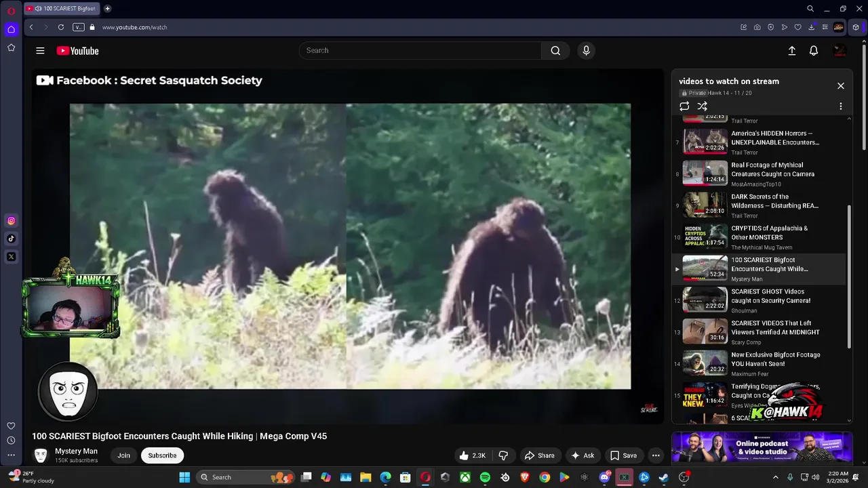Open Opera sidebar bookmarks star
This screenshot has height=488, width=868.
(x=11, y=47)
